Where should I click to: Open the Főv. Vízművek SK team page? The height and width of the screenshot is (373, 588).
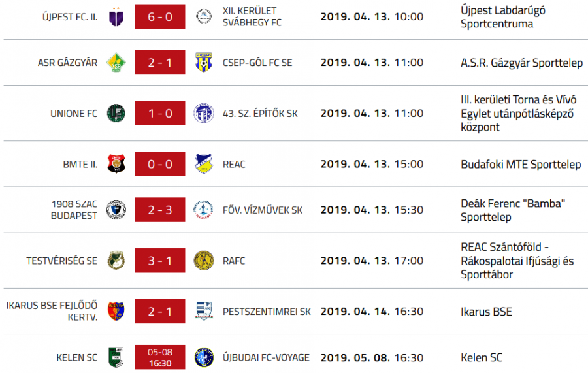tap(263, 210)
